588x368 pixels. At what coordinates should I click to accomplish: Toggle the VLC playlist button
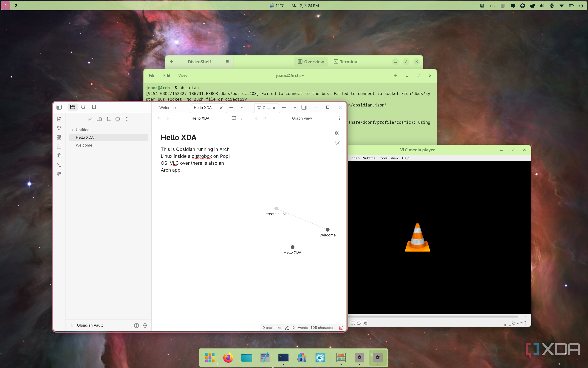(x=353, y=323)
